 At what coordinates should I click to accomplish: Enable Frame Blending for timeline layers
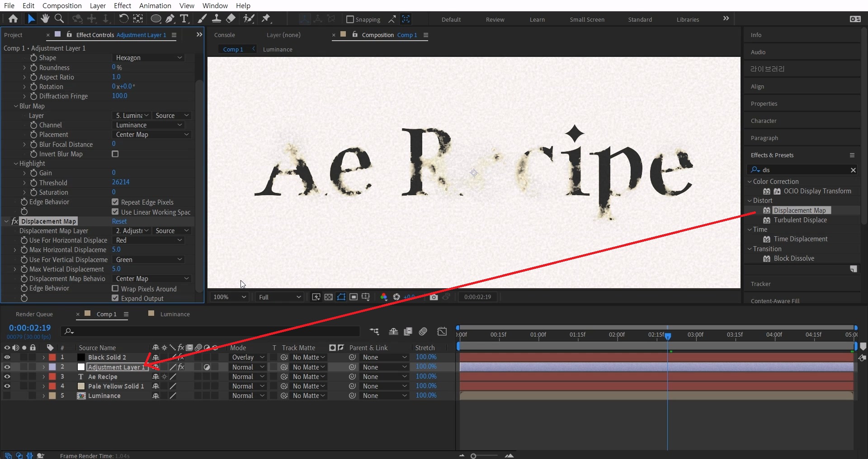coord(408,332)
